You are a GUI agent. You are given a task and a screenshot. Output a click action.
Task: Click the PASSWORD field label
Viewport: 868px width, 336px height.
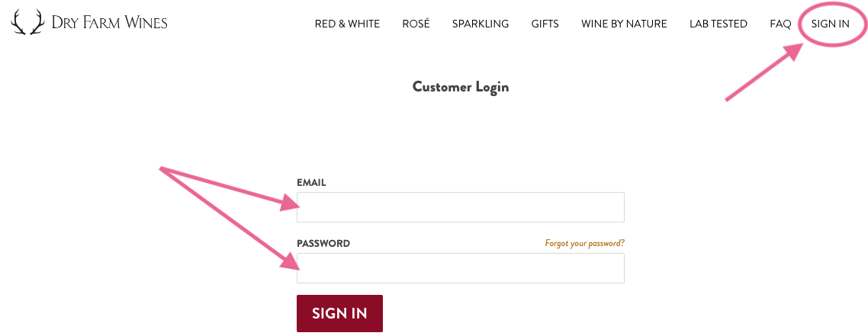(323, 244)
